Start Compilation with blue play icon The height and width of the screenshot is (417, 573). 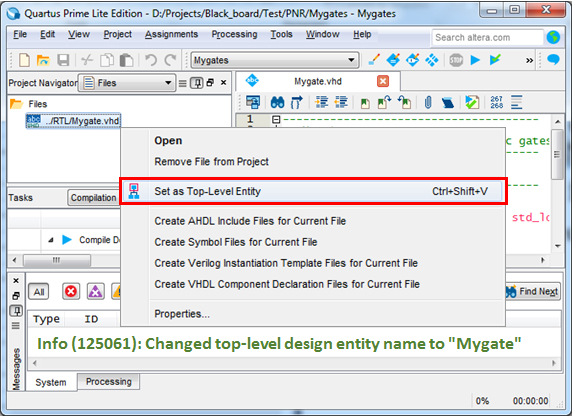(x=475, y=60)
